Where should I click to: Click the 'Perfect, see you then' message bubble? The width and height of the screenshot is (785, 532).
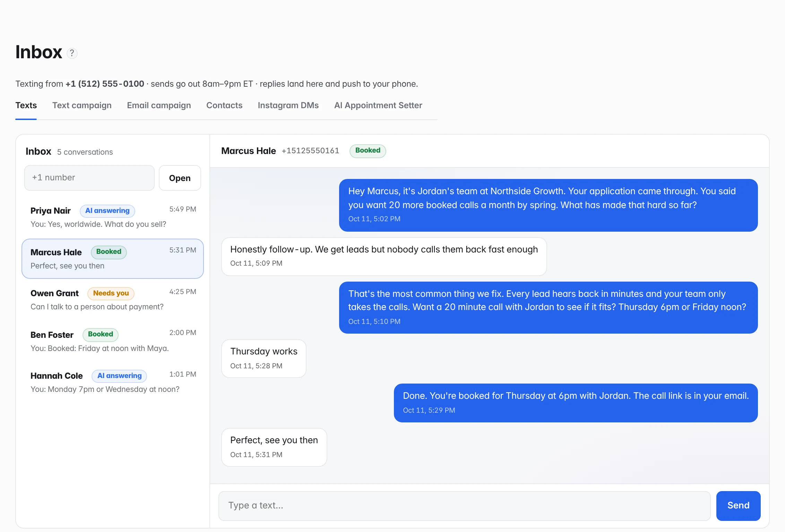point(274,447)
